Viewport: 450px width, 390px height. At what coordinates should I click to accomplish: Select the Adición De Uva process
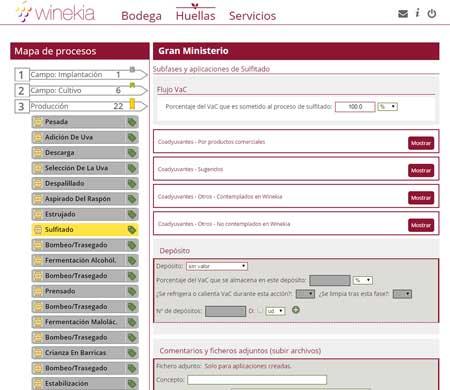pos(85,137)
